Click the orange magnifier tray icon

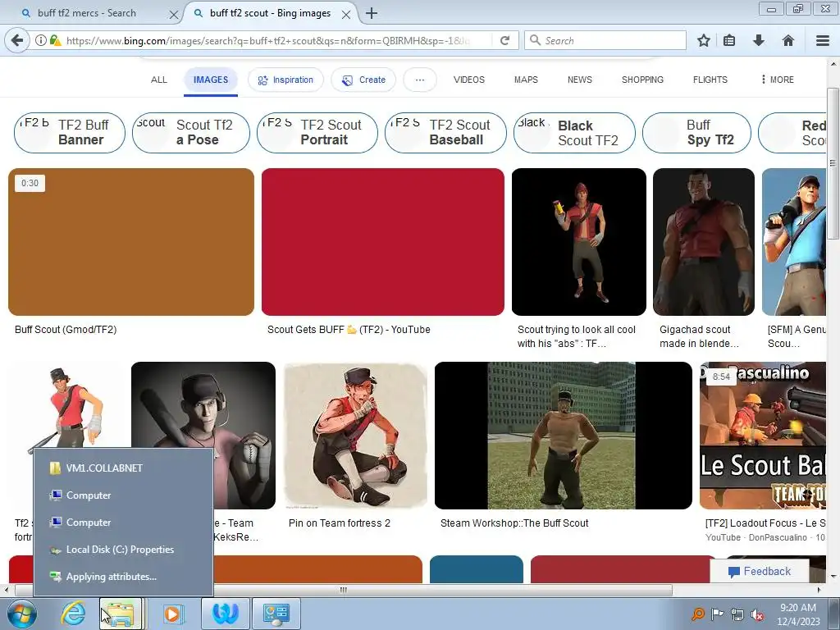[697, 614]
